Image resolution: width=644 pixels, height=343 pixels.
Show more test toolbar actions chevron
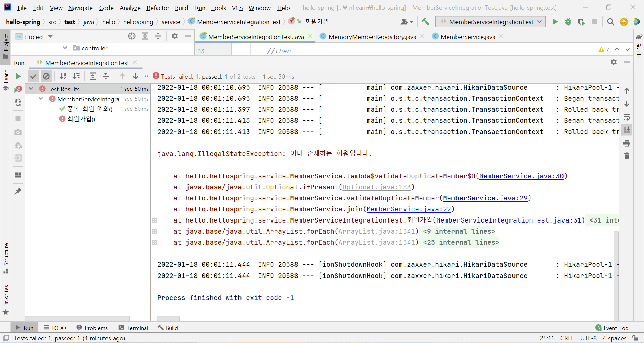pyautogui.click(x=146, y=76)
